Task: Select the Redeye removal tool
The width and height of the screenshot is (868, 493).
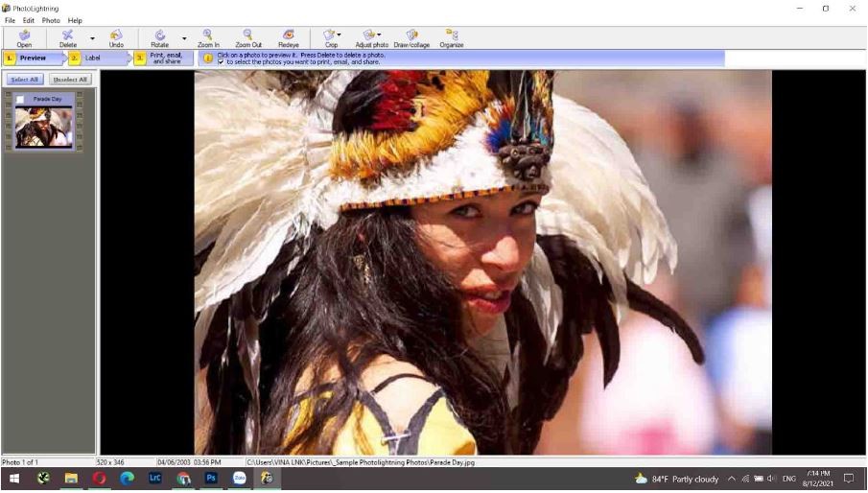Action: click(289, 37)
